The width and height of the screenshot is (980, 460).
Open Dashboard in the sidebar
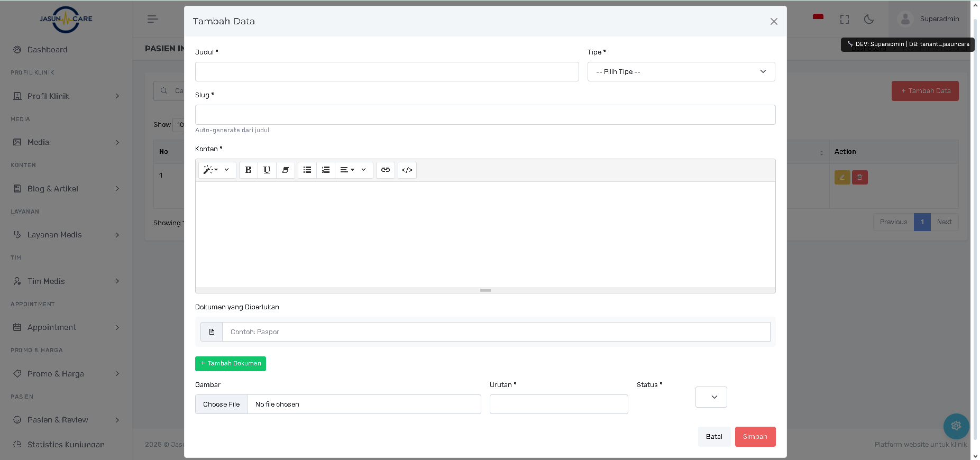coord(48,50)
